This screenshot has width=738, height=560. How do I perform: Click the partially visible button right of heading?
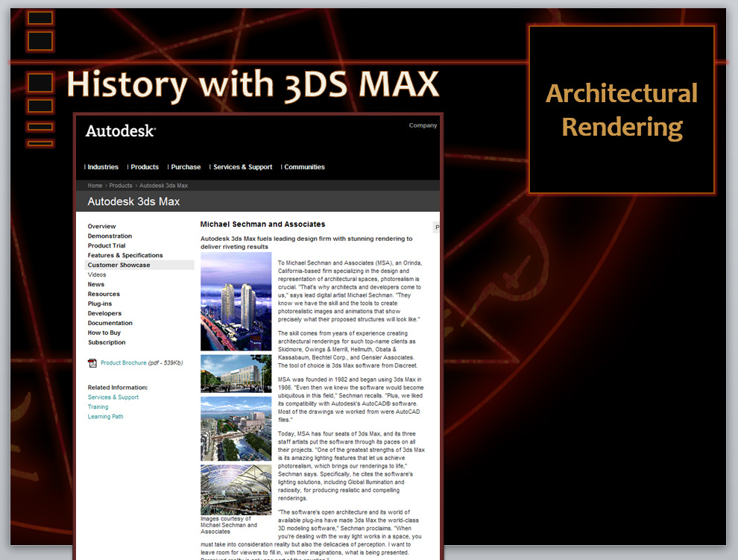[436, 227]
